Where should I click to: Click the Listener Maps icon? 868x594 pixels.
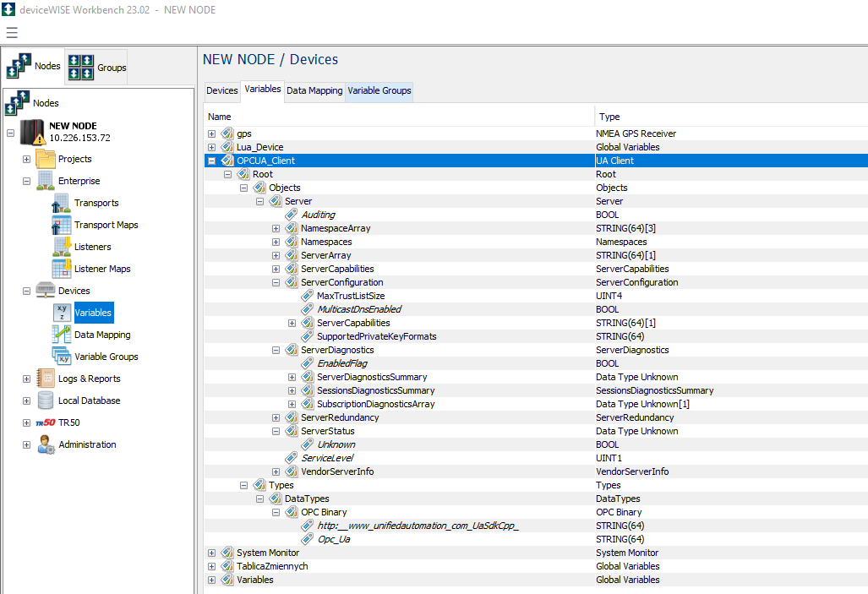tap(62, 269)
